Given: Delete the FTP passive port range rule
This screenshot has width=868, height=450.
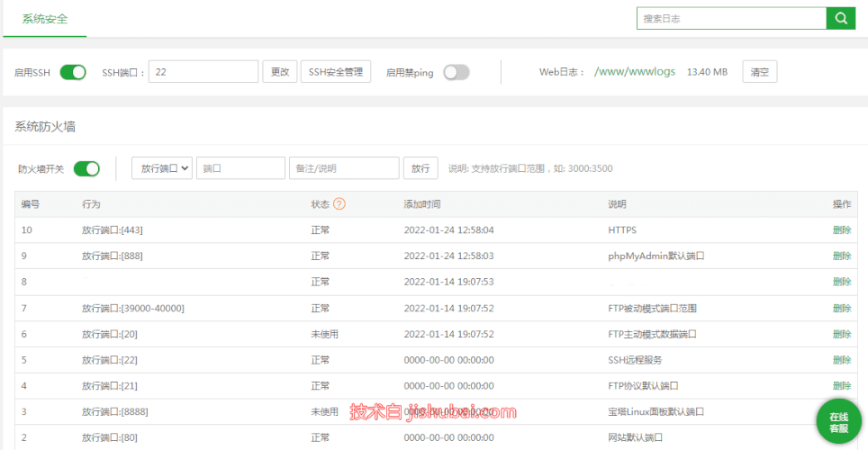Looking at the screenshot, I should [x=841, y=309].
